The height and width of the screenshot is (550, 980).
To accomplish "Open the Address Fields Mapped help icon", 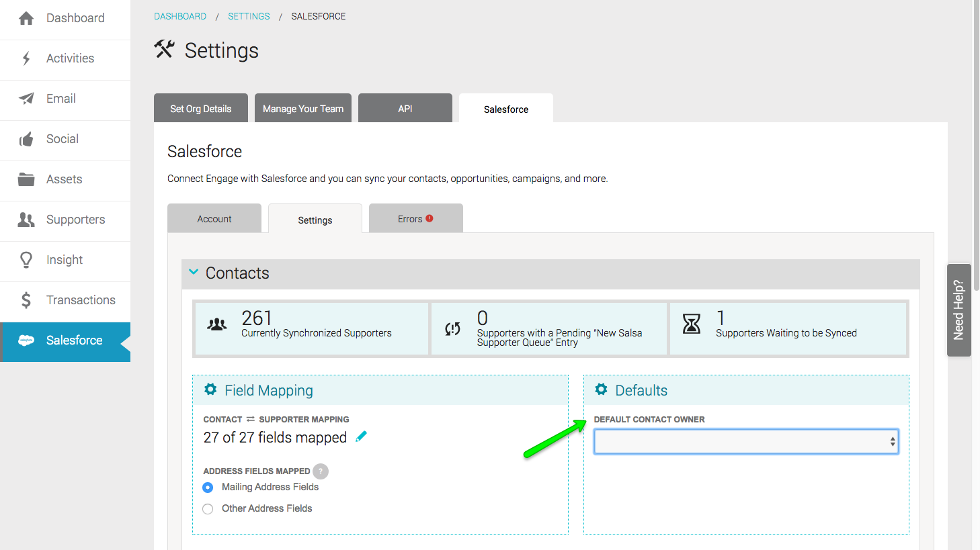I will (321, 471).
